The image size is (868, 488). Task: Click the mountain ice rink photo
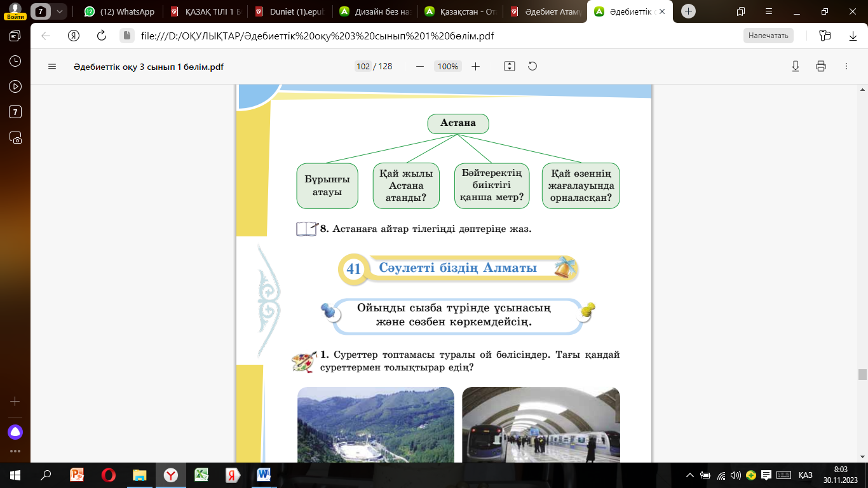point(376,424)
